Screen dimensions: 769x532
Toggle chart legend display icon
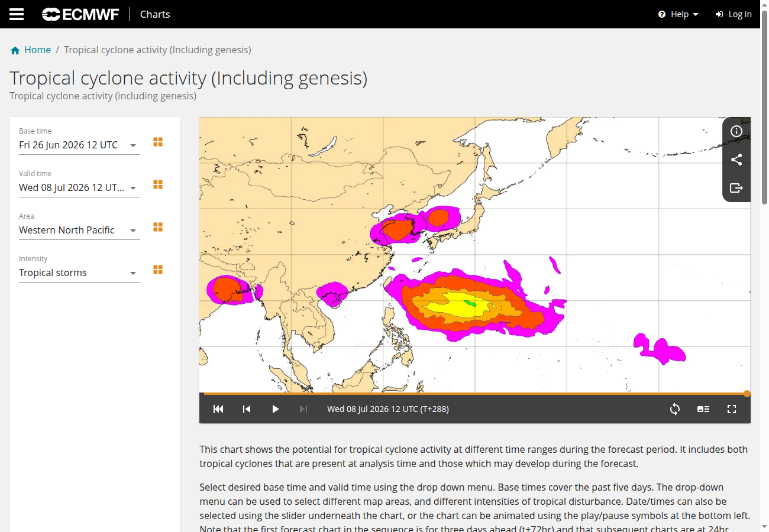coord(703,409)
